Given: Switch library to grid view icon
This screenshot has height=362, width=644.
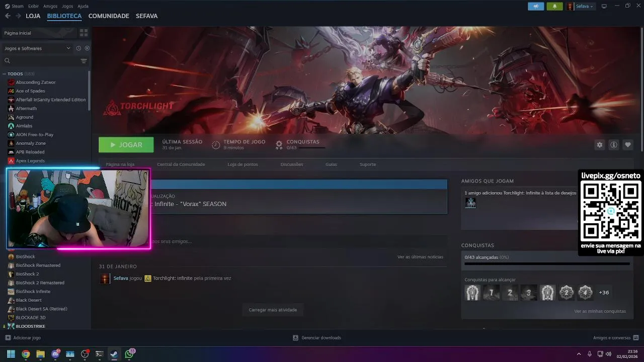Looking at the screenshot, I should 84,33.
